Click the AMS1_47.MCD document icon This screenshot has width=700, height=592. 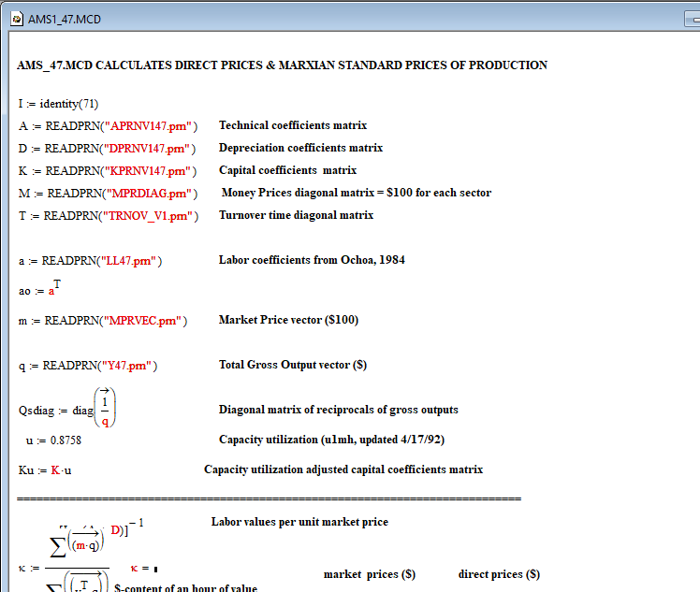pyautogui.click(x=17, y=20)
